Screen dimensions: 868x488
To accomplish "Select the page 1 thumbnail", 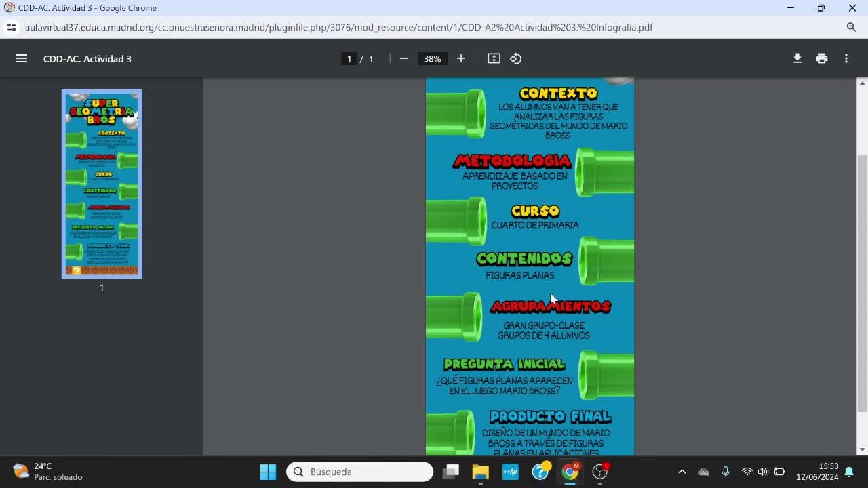I will pyautogui.click(x=102, y=184).
